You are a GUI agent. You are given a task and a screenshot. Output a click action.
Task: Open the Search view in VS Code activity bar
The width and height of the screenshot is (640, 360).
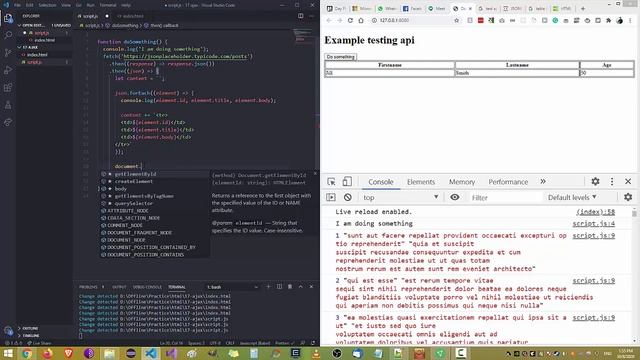(x=8, y=35)
